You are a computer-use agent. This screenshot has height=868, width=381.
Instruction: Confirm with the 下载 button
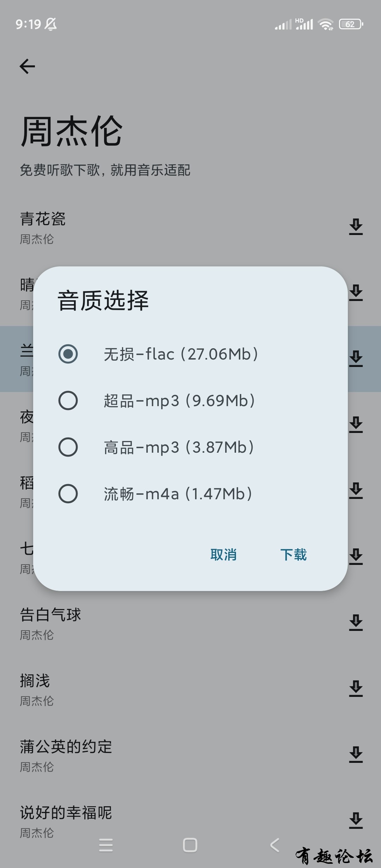(294, 555)
